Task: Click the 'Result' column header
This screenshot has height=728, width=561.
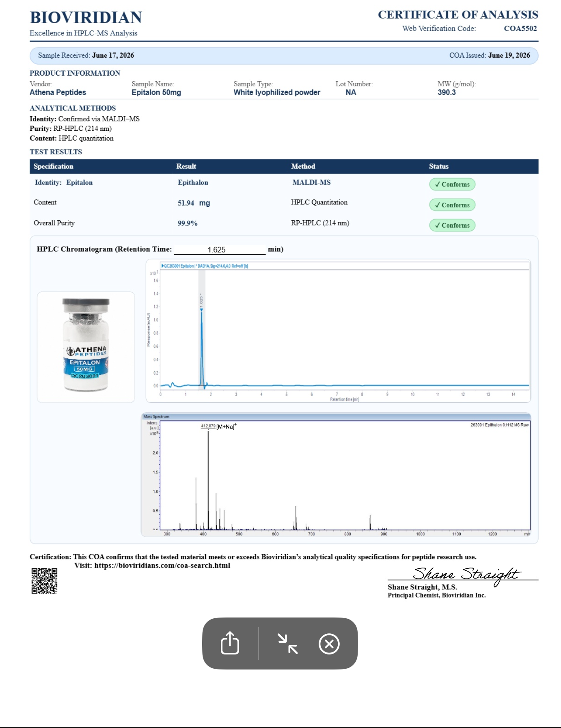Action: 186,166
